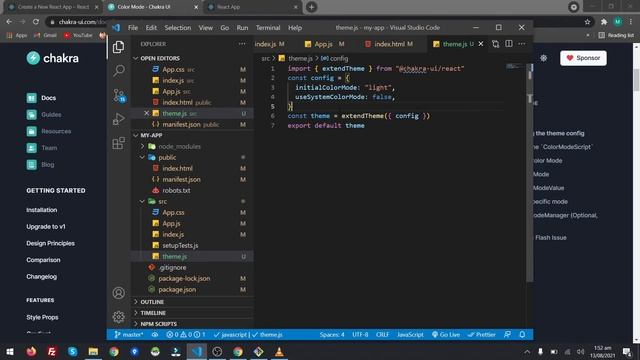Open editor More Actions ellipsis

(522, 44)
